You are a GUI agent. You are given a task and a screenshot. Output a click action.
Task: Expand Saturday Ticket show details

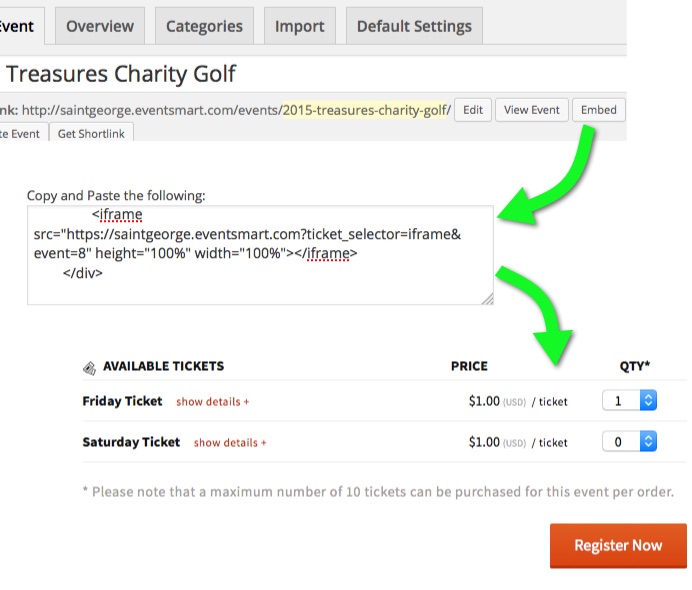point(230,443)
